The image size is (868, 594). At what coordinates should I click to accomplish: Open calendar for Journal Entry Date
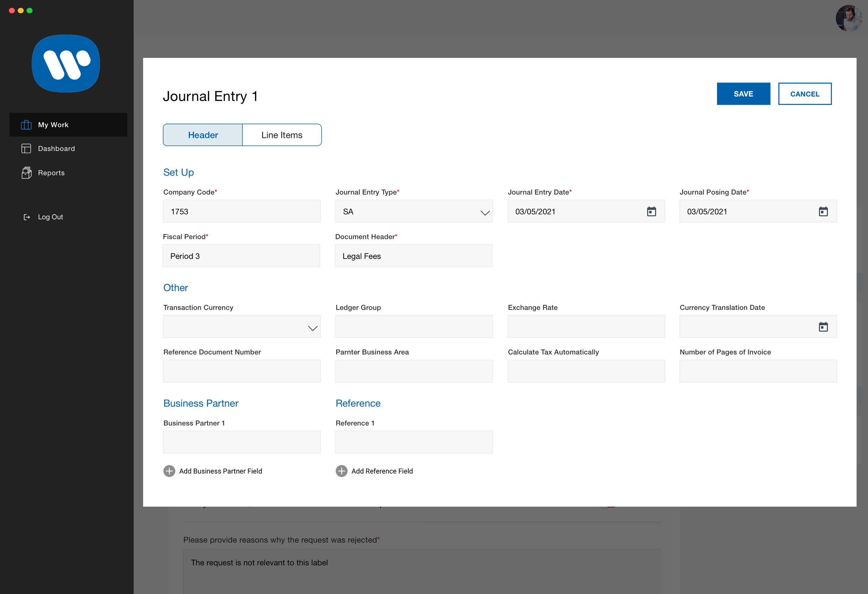click(651, 212)
